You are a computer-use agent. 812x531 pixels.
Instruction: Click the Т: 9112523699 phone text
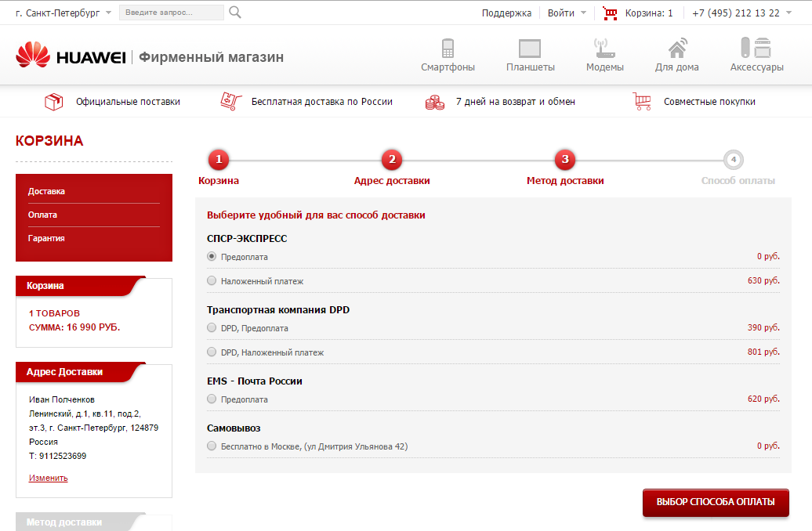click(x=57, y=456)
